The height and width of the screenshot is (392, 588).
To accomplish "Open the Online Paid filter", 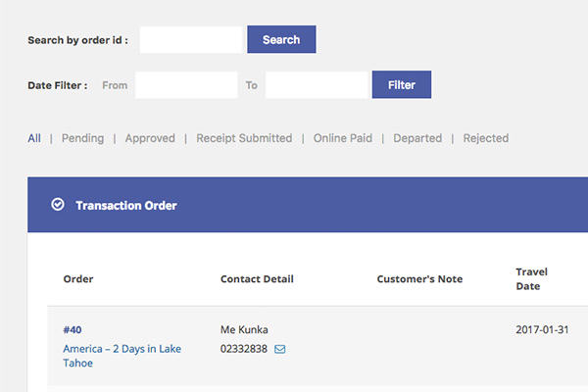I will pos(343,138).
